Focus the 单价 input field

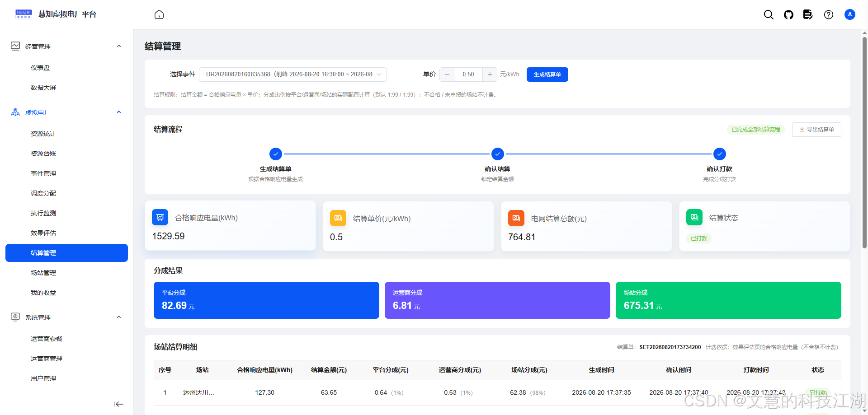point(468,75)
